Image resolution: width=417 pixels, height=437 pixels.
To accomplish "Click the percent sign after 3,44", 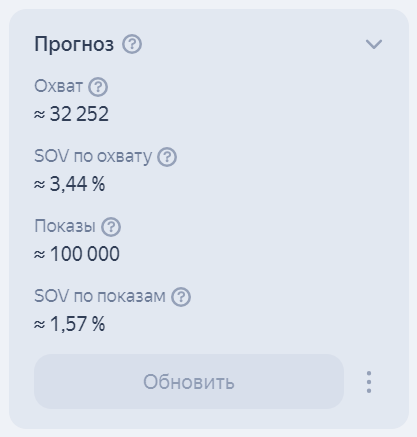I will [x=99, y=184].
